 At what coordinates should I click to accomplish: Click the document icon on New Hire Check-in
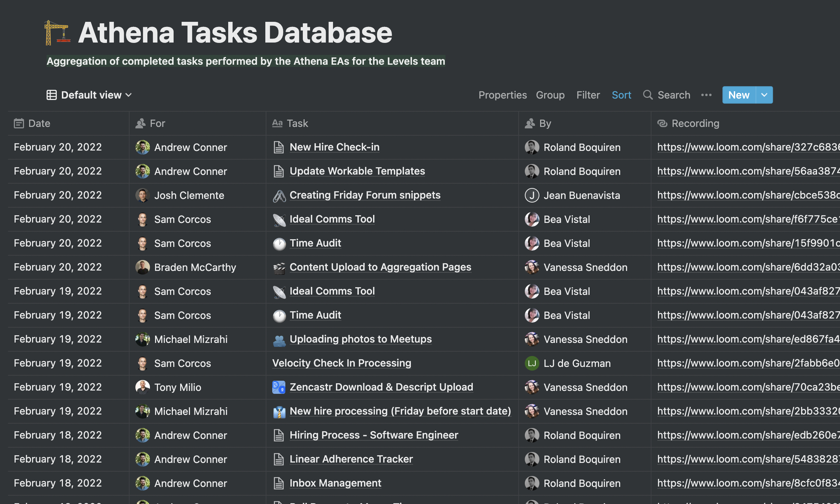pyautogui.click(x=279, y=147)
